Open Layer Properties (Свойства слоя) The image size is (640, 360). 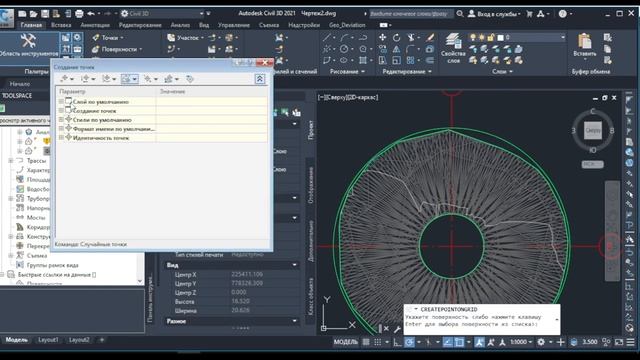[x=453, y=48]
